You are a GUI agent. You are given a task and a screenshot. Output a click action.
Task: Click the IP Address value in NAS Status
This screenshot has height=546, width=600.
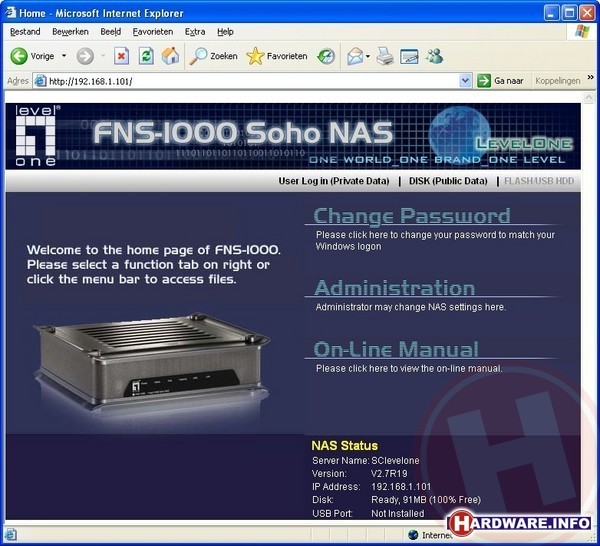(401, 487)
